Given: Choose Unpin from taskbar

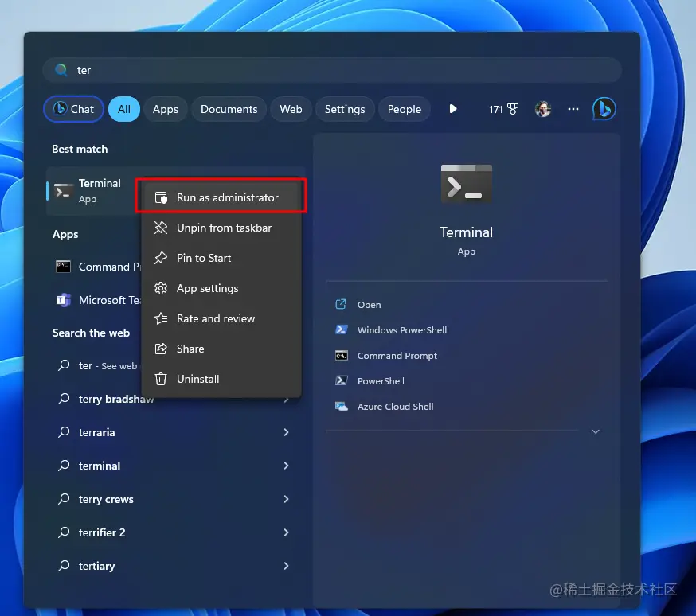Looking at the screenshot, I should 221,228.
